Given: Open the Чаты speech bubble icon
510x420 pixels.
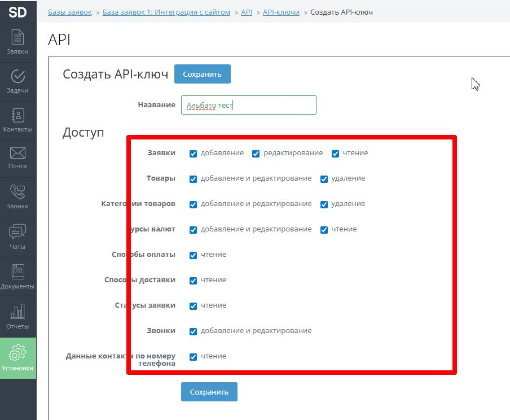Looking at the screenshot, I should [x=17, y=237].
